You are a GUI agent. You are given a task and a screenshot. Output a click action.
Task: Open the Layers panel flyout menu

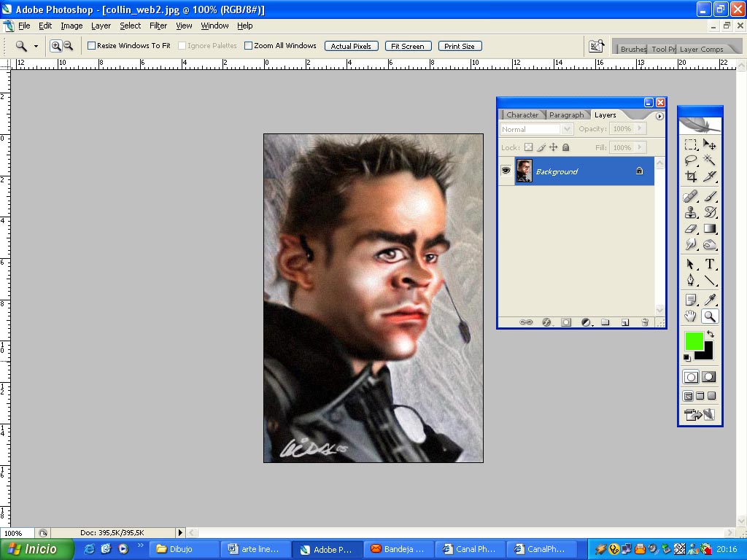[x=659, y=116]
